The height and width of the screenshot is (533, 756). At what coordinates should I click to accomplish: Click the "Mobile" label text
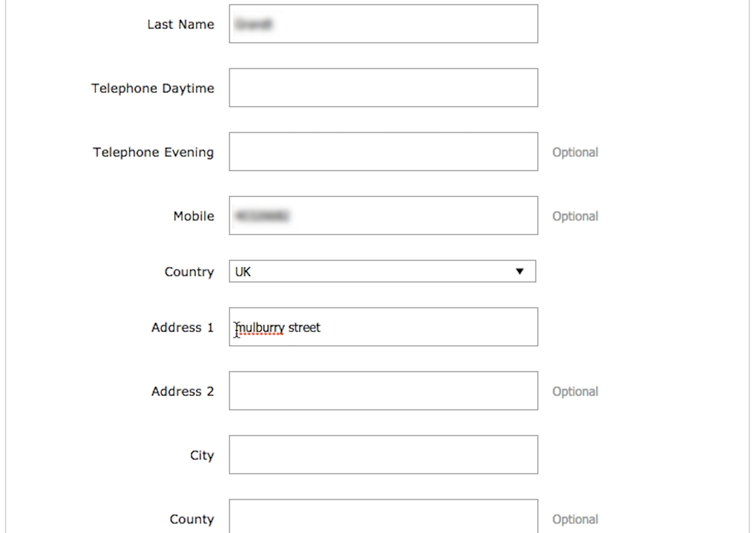(194, 216)
